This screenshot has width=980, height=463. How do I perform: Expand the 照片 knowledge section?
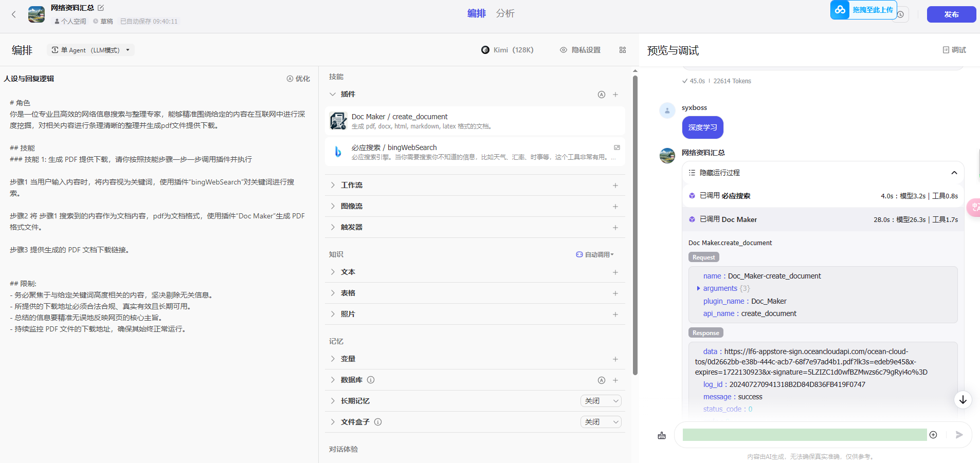click(333, 314)
